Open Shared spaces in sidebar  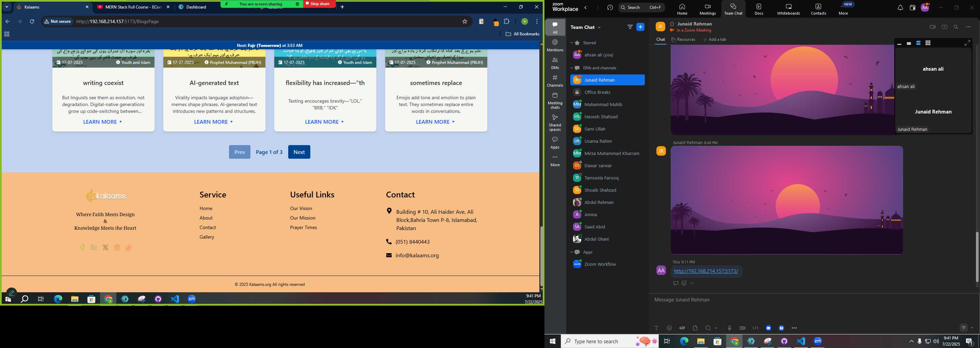point(555,122)
